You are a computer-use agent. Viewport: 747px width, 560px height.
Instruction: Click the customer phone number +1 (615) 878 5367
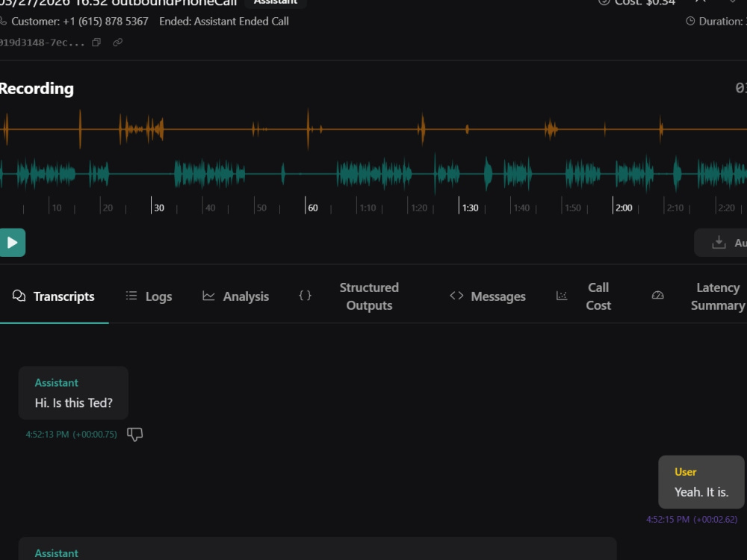[x=105, y=22]
